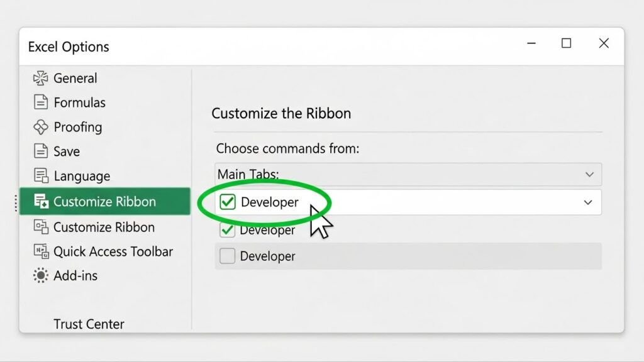Image resolution: width=644 pixels, height=362 pixels.
Task: Open the Main Tabs dropdown arrow
Action: (x=589, y=175)
